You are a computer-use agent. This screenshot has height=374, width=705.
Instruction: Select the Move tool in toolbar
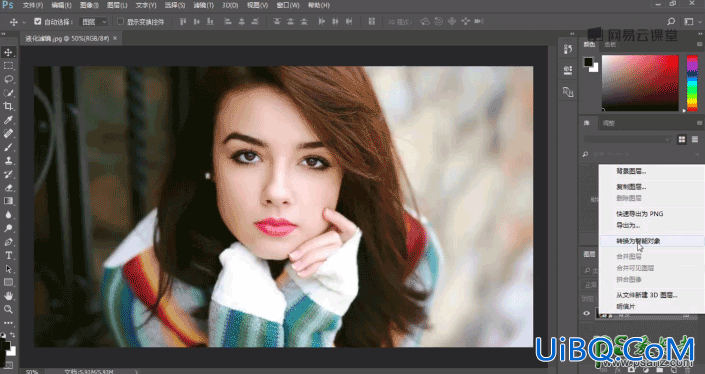click(8, 53)
